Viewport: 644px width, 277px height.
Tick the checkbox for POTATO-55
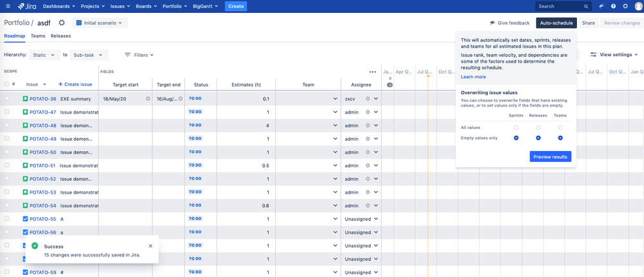pos(6,218)
